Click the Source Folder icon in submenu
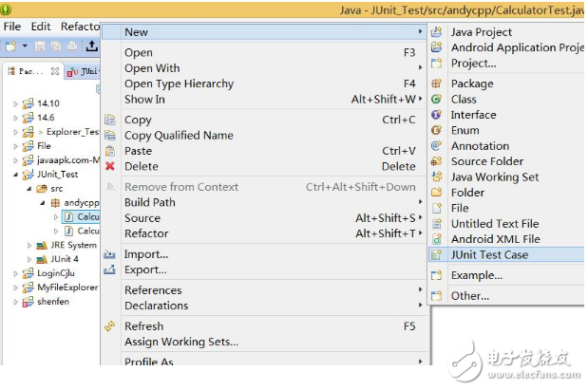 point(436,161)
